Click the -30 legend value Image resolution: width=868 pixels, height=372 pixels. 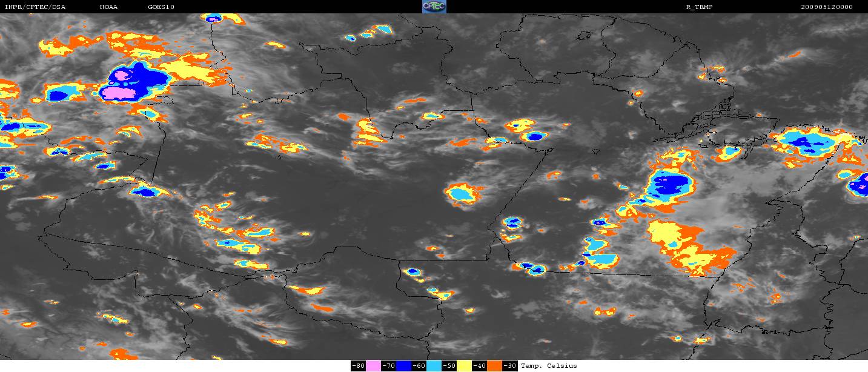coord(509,366)
